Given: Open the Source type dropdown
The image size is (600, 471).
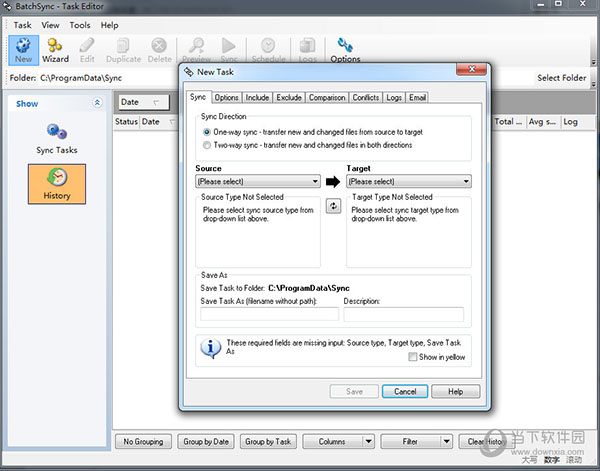Looking at the screenshot, I should pyautogui.click(x=258, y=181).
